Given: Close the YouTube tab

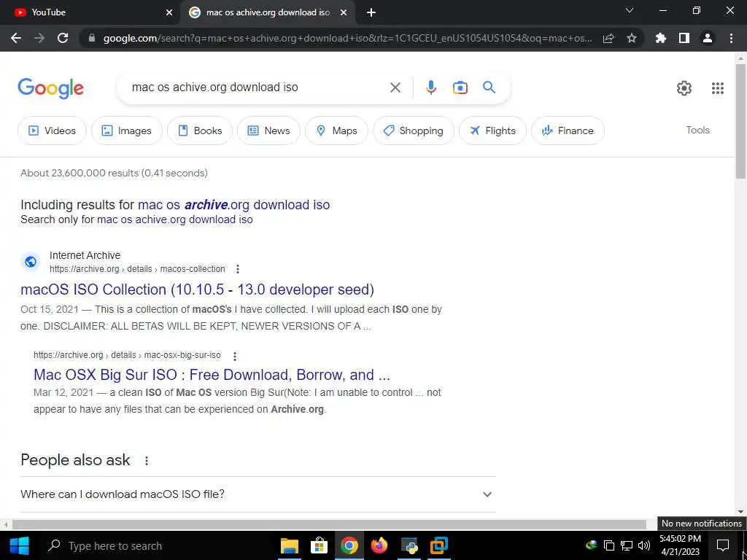Looking at the screenshot, I should pyautogui.click(x=169, y=12).
